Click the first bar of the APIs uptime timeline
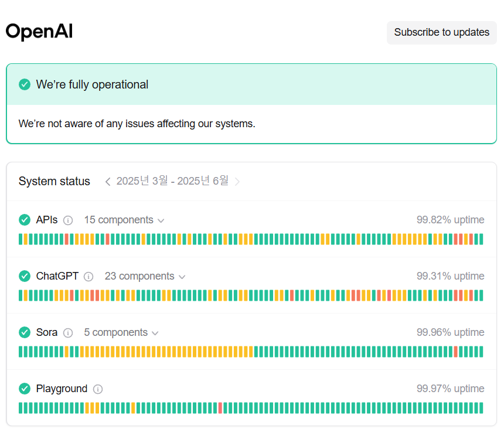 click(21, 239)
